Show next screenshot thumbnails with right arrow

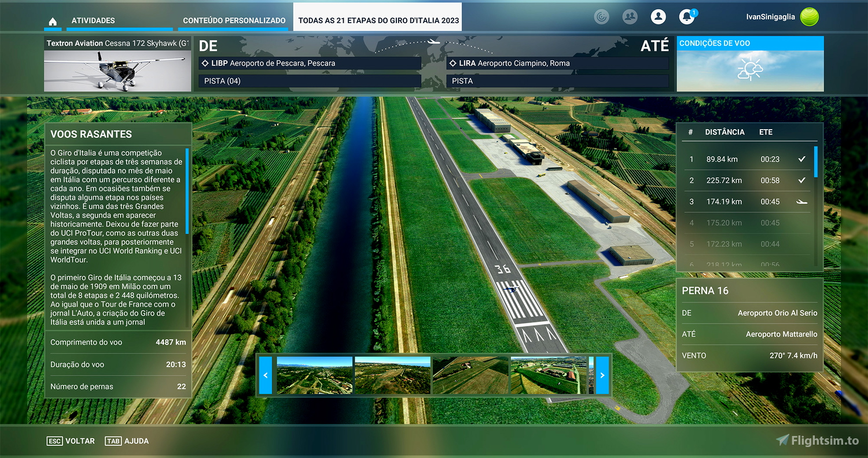pos(602,375)
